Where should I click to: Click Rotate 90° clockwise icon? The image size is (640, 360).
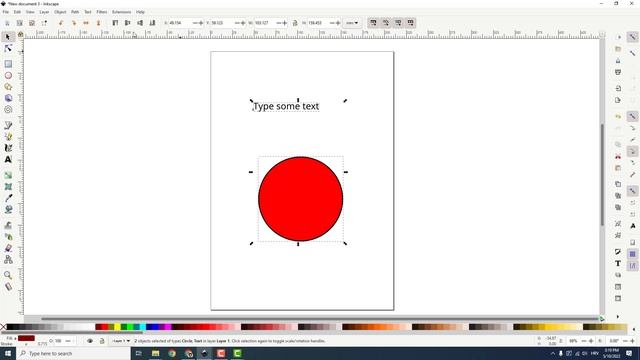click(x=73, y=23)
